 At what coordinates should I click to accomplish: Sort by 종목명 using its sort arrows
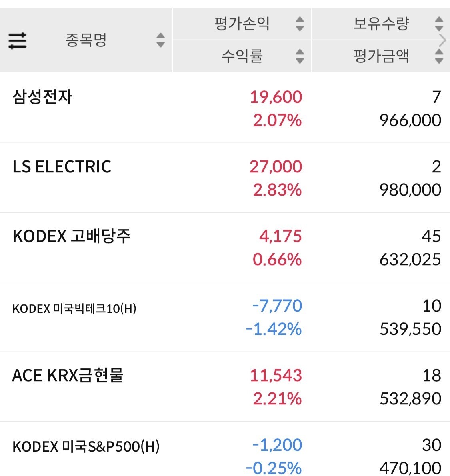pos(160,40)
